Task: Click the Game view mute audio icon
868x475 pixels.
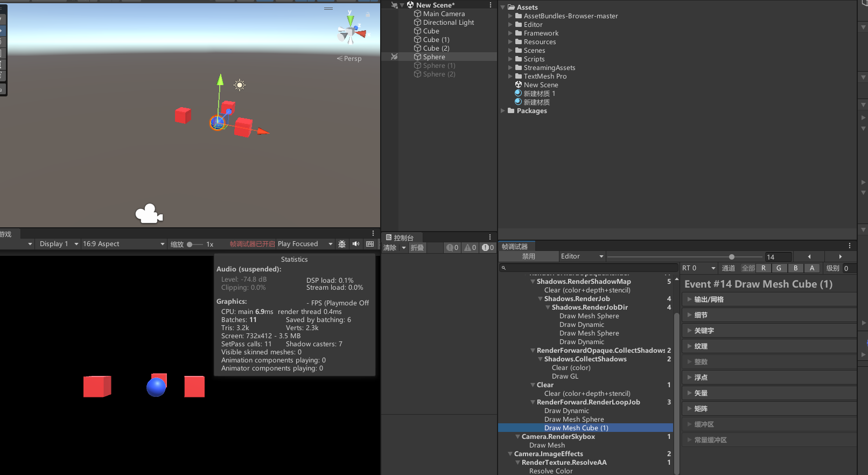Action: pyautogui.click(x=356, y=244)
